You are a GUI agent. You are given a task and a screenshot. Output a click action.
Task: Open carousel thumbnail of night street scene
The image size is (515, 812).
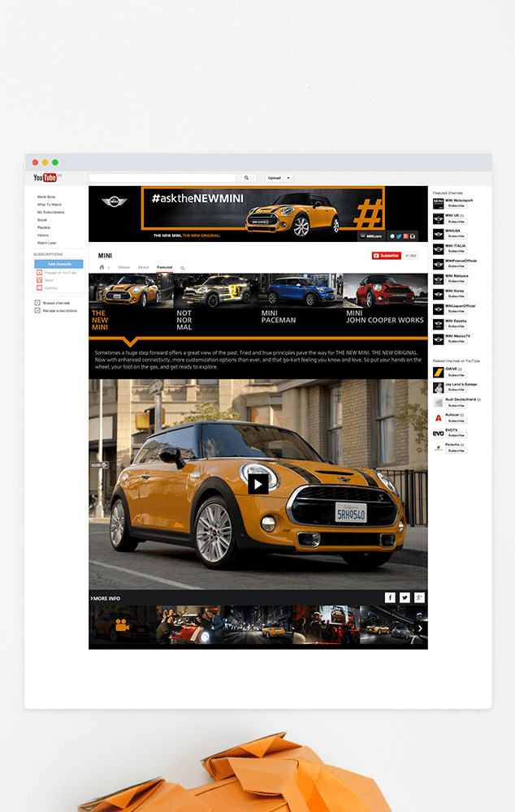[x=258, y=625]
